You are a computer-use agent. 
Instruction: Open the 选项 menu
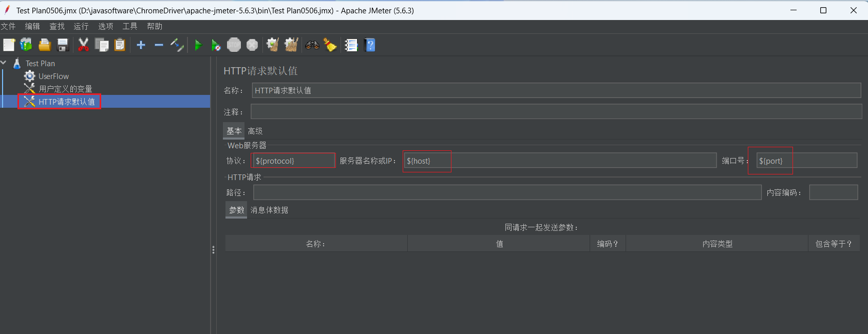(106, 26)
